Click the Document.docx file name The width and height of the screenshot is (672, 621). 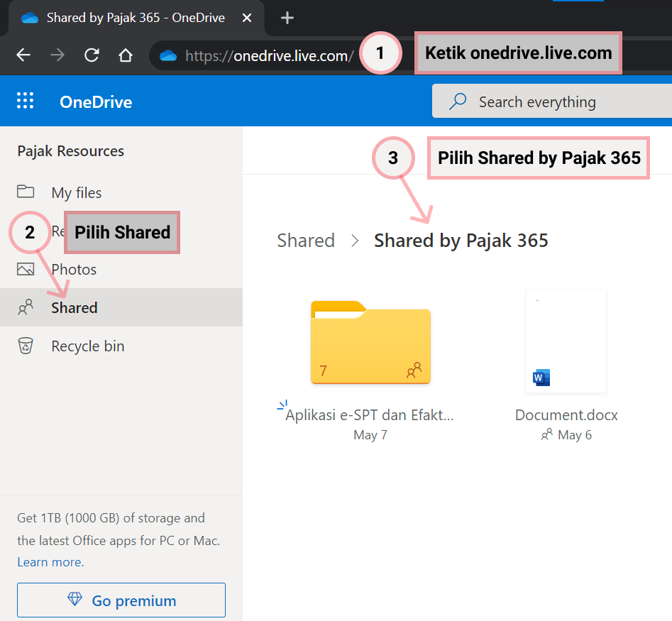coord(566,415)
